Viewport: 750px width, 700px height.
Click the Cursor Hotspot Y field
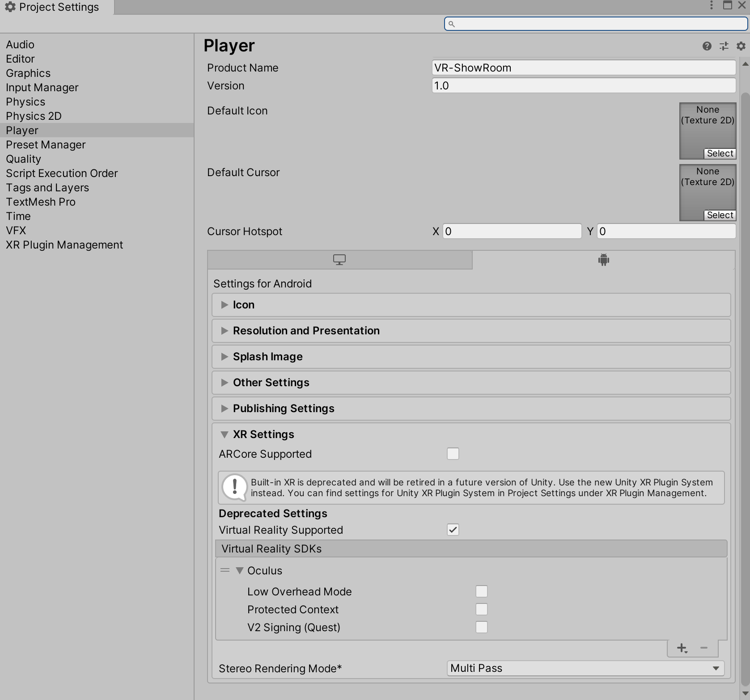666,232
